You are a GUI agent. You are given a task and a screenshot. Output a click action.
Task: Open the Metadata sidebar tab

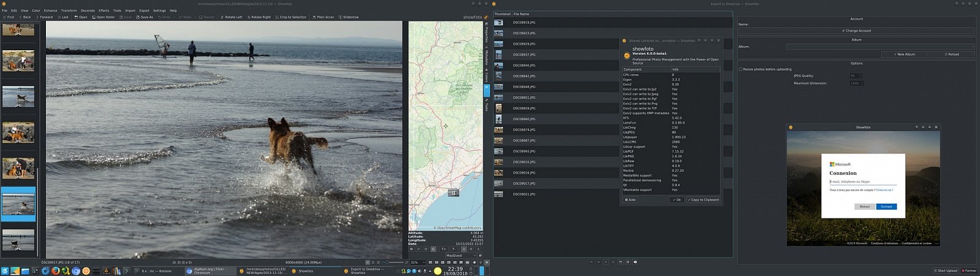tap(487, 56)
